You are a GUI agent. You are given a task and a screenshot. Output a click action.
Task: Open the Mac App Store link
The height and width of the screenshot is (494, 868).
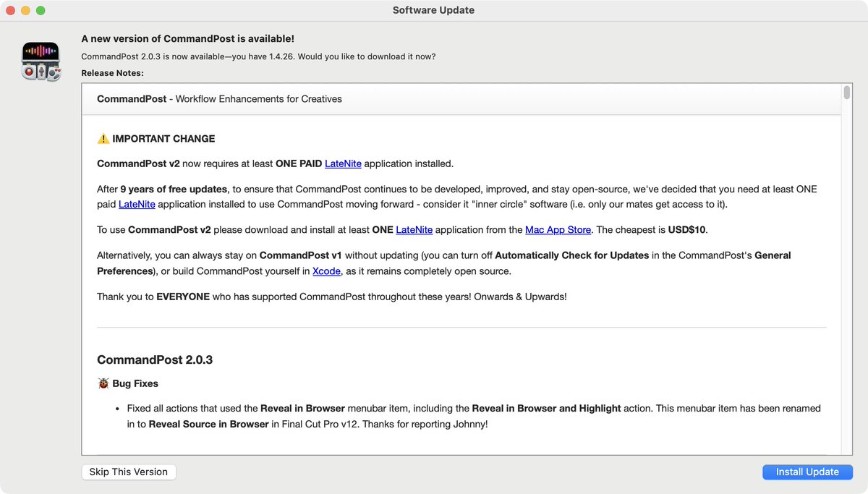[x=558, y=229]
